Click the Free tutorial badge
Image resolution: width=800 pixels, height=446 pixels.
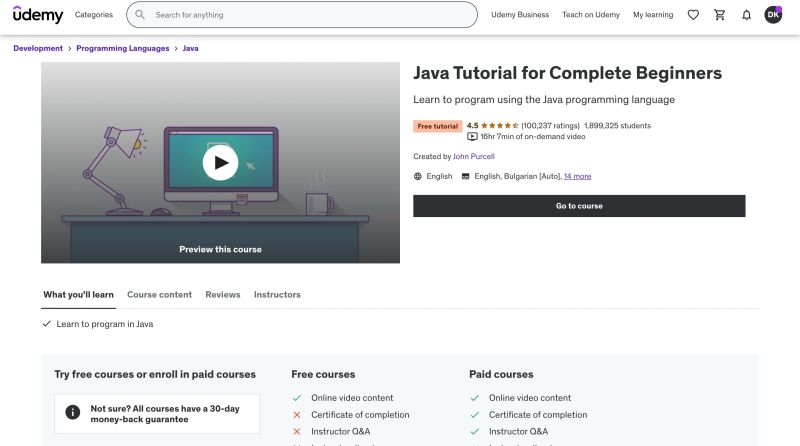pos(438,126)
